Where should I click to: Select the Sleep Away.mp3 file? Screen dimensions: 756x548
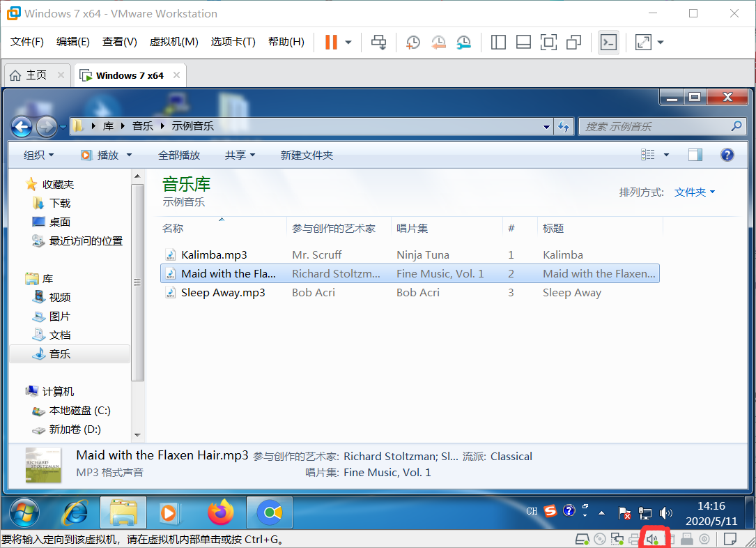[223, 292]
